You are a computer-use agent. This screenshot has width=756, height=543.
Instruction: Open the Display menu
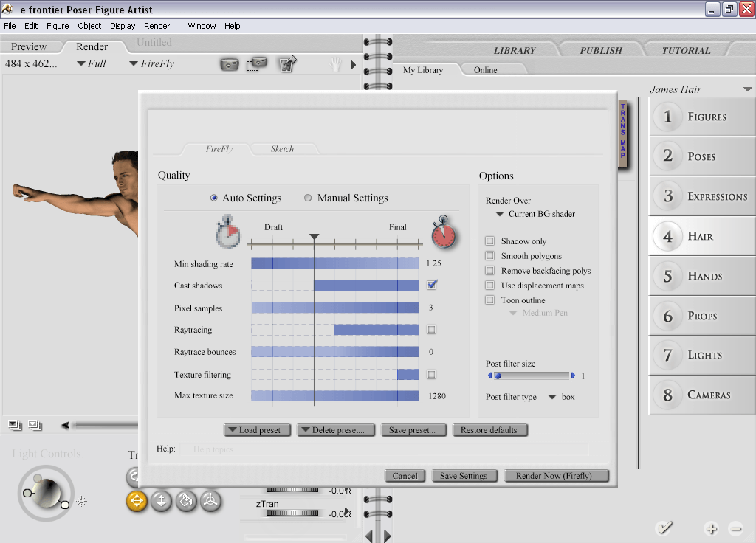(123, 26)
